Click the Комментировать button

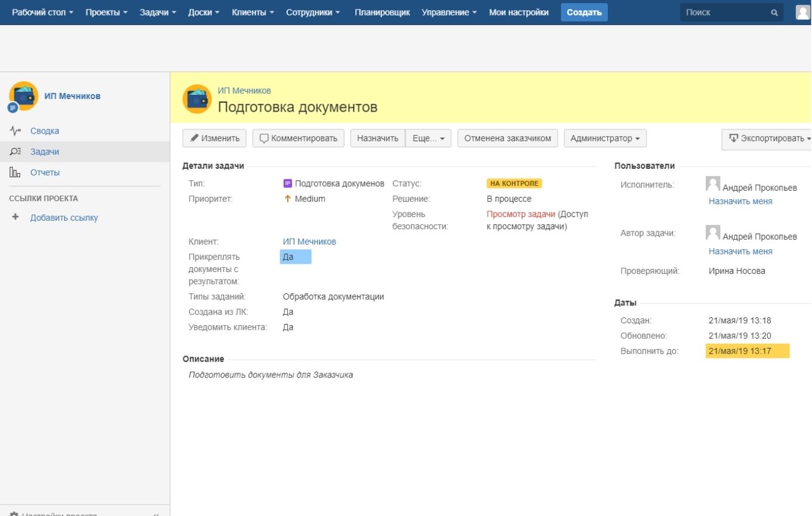(299, 138)
